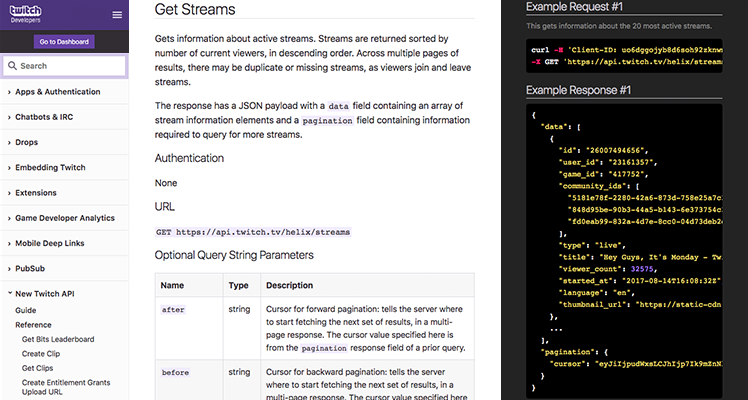Click the curl command code block
Screen dimensions: 748x400
(x=624, y=56)
